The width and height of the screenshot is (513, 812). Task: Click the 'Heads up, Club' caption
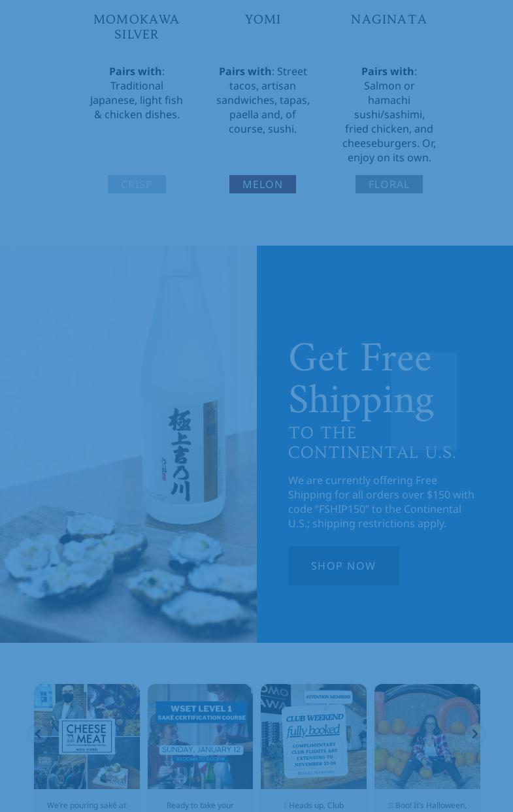tap(314, 805)
